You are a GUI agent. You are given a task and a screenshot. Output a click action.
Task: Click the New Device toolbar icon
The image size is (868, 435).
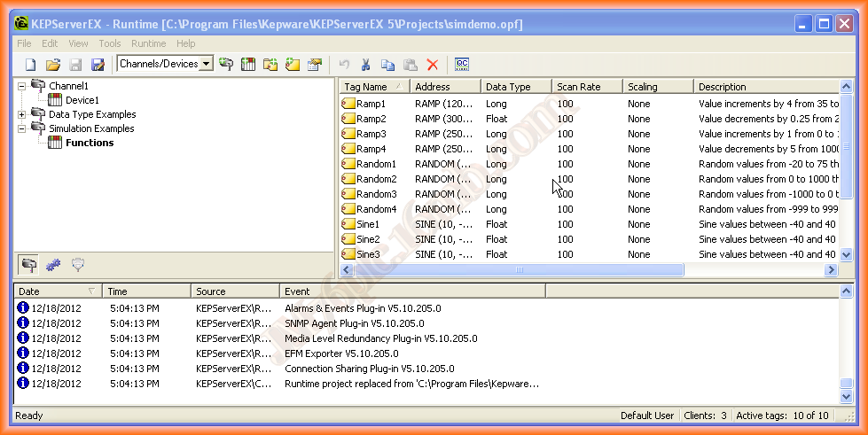(248, 64)
